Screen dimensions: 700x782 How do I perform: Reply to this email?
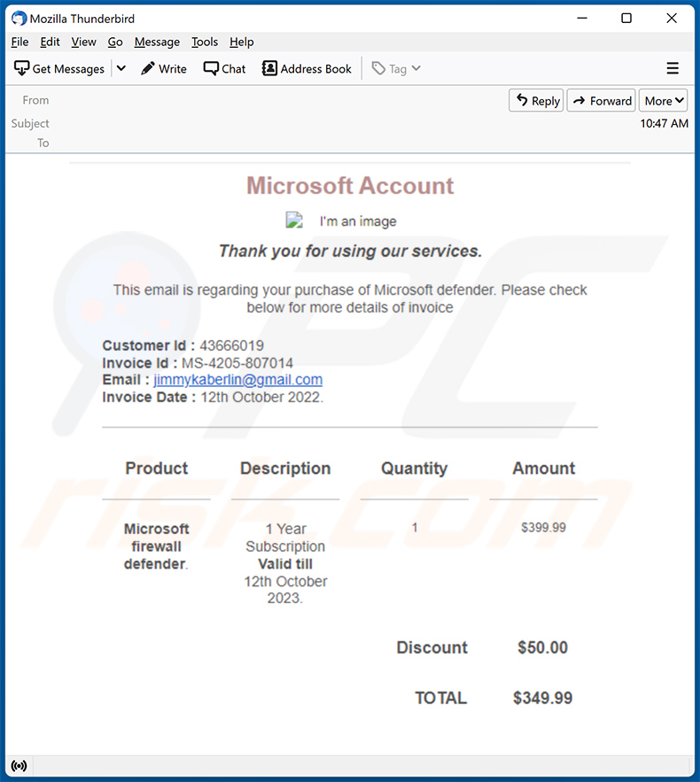click(536, 101)
